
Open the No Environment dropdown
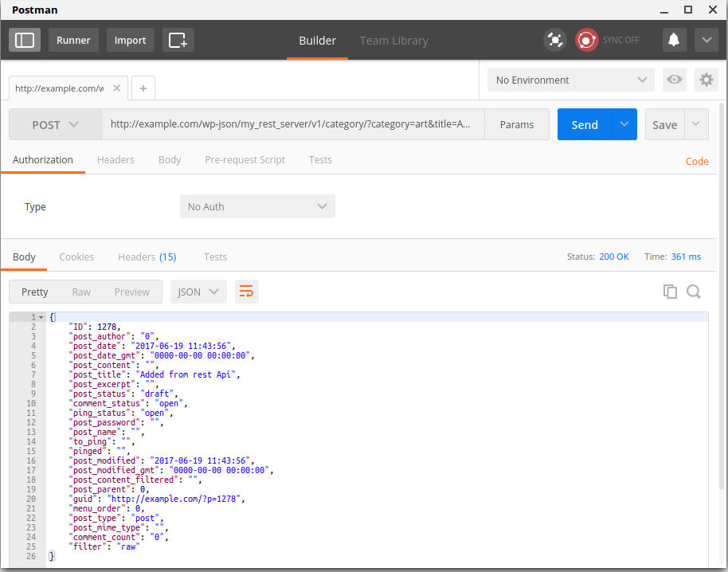point(570,80)
